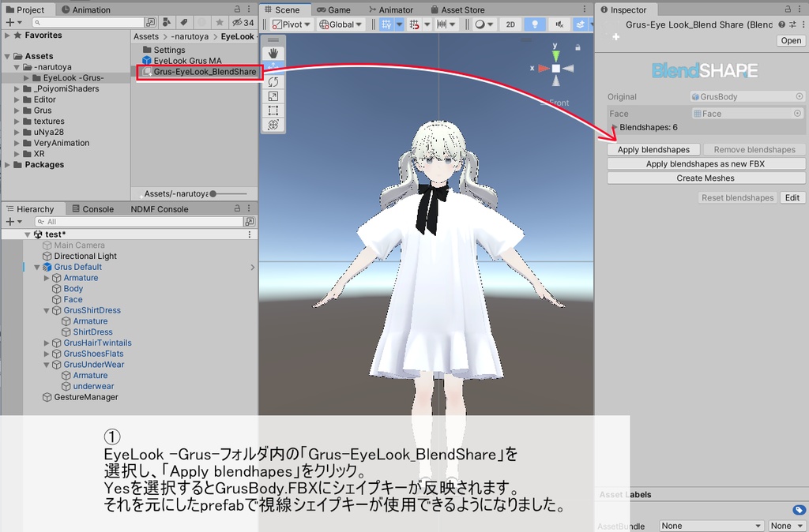809x532 pixels.
Task: Click the Create Meshes button
Action: (x=706, y=178)
